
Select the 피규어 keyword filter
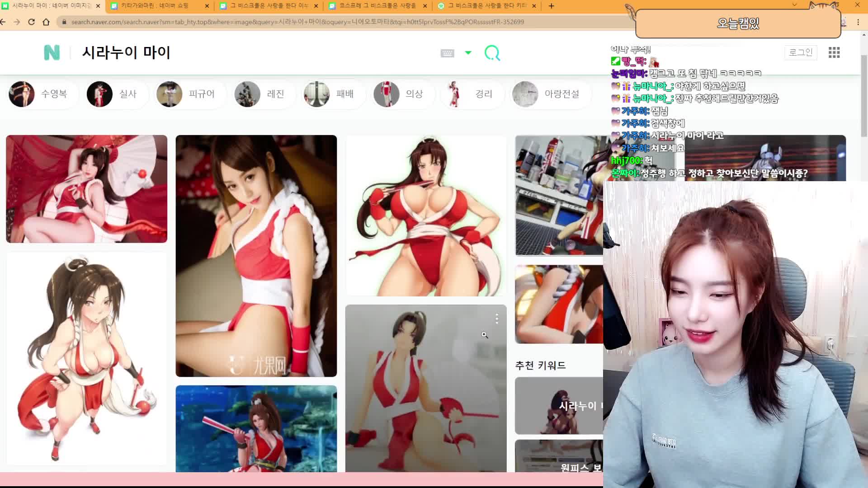(190, 94)
